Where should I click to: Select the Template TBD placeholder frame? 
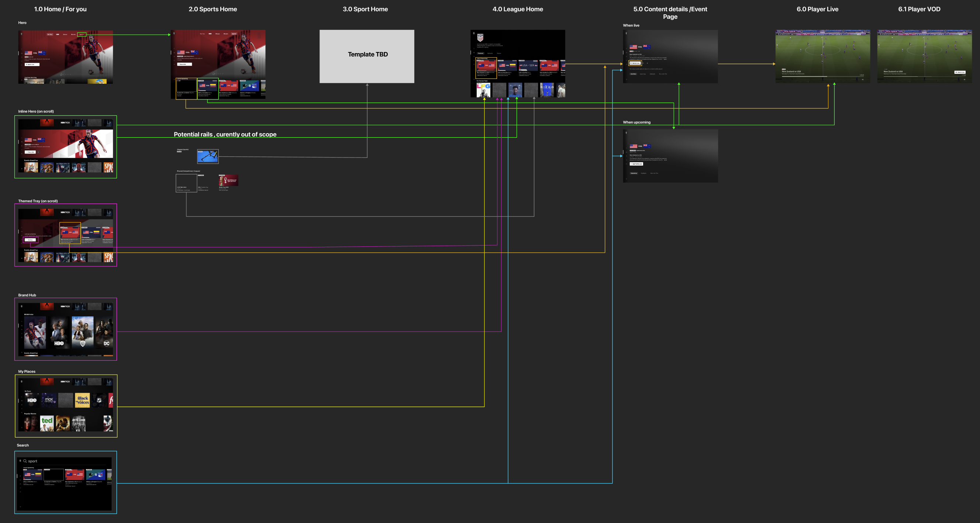coord(367,56)
